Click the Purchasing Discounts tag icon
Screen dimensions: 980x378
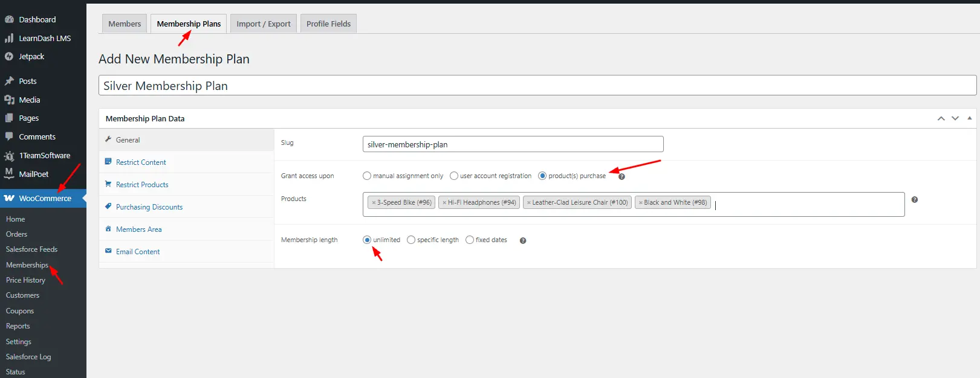point(108,207)
